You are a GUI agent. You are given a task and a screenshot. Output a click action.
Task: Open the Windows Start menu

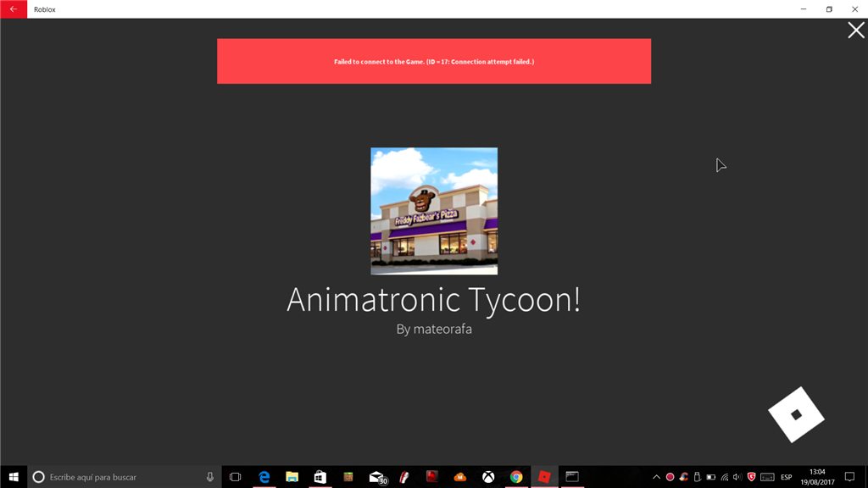14,477
